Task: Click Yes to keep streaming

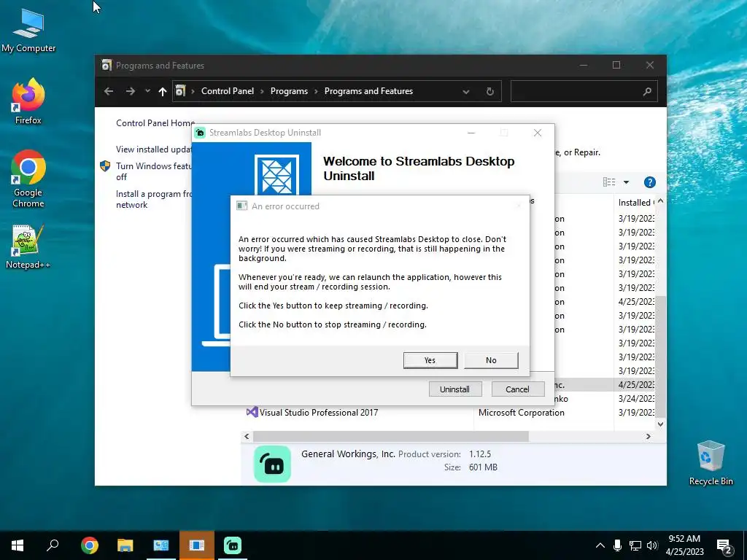Action: 430,360
